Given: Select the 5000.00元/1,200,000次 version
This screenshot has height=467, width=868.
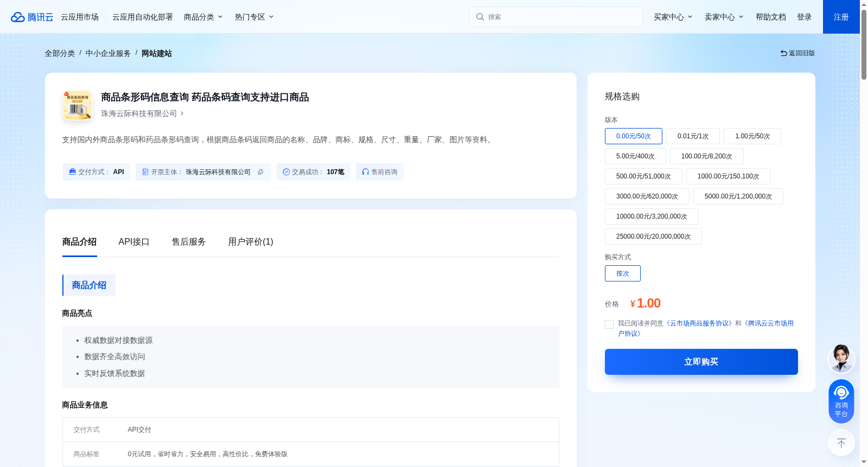Looking at the screenshot, I should click(738, 196).
